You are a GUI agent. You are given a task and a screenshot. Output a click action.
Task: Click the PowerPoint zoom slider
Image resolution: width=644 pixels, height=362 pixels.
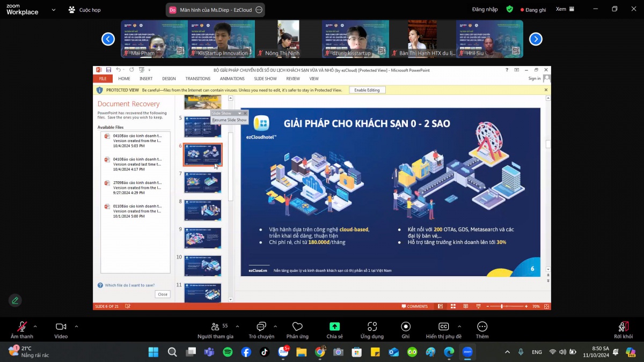coord(502,306)
